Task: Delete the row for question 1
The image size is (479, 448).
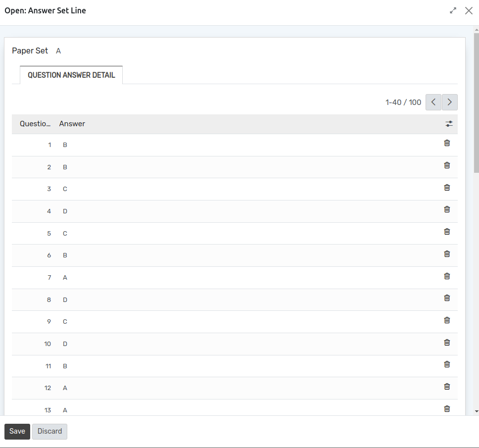Action: [x=447, y=143]
